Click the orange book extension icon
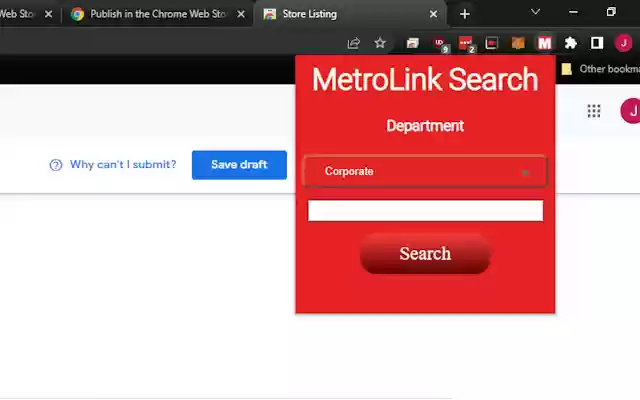The width and height of the screenshot is (640, 400). (518, 43)
